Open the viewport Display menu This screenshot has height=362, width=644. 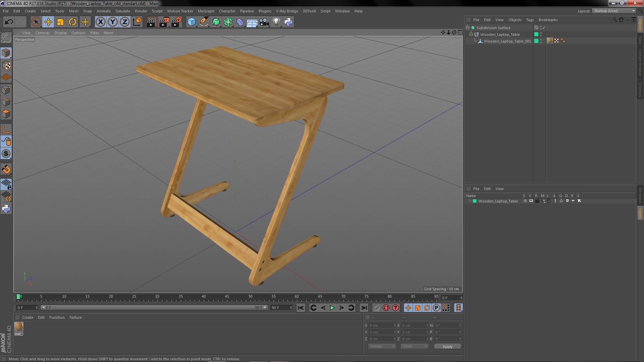[60, 33]
